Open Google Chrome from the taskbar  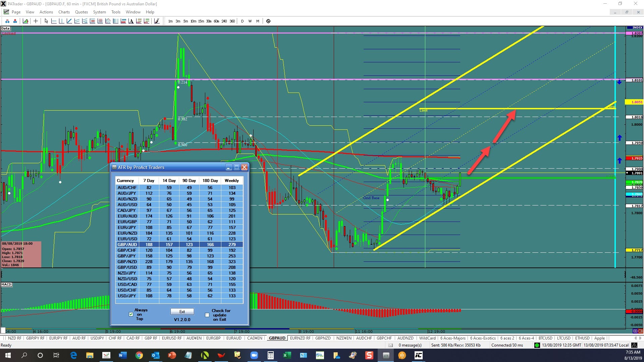tap(139, 355)
